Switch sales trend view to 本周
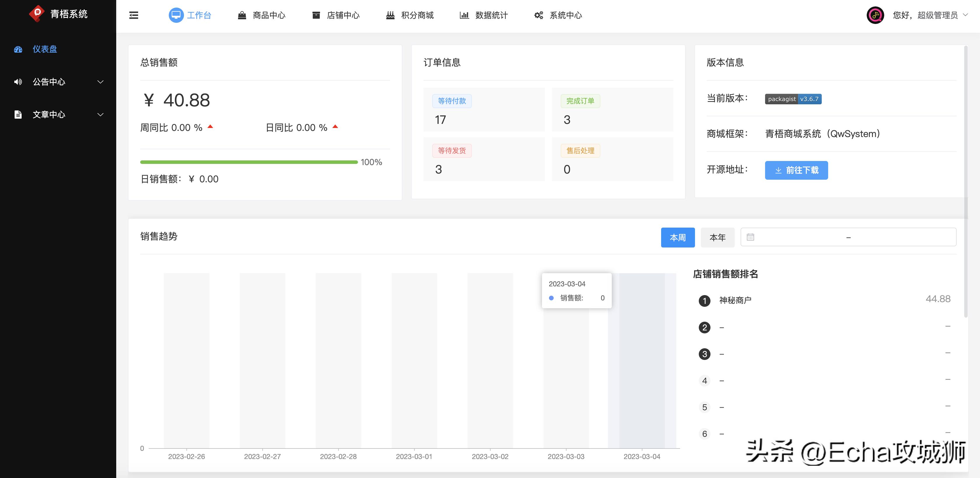This screenshot has width=980, height=478. point(677,237)
